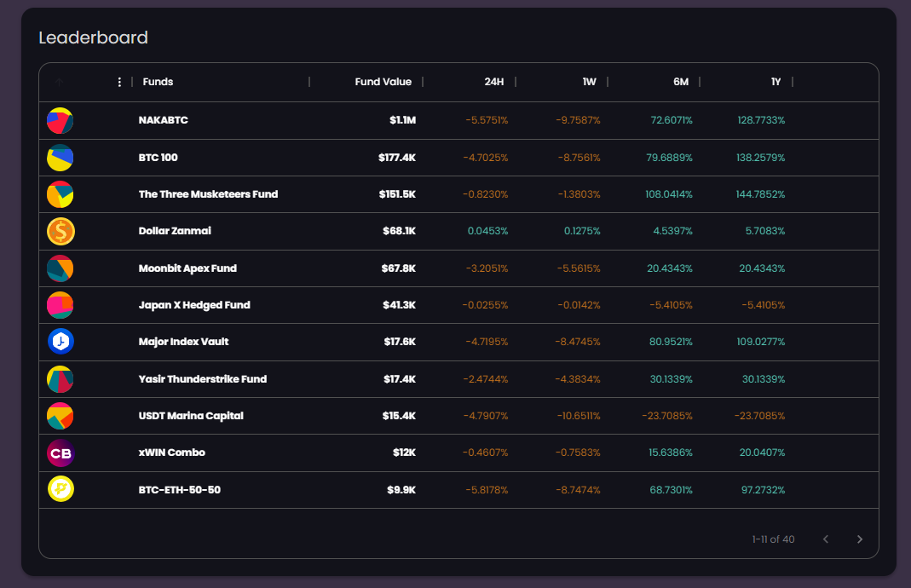Go to previous leaderboard page
Screen dimensions: 911x588
tap(825, 539)
